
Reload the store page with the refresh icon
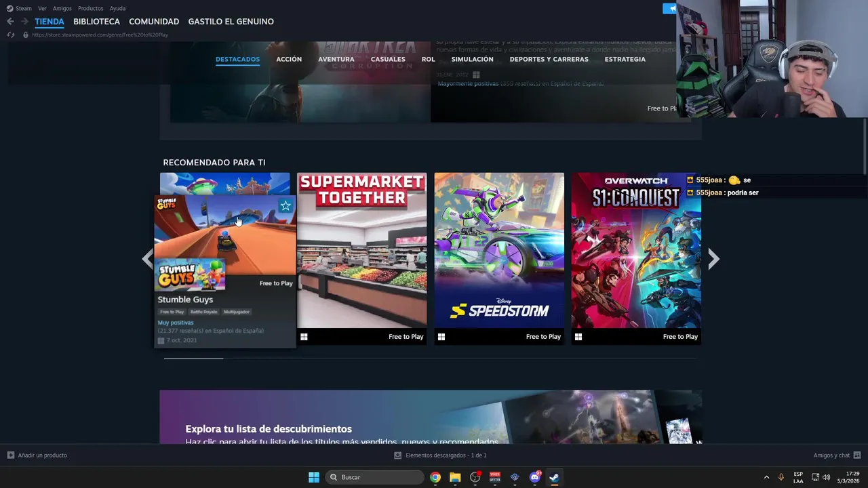[11, 35]
